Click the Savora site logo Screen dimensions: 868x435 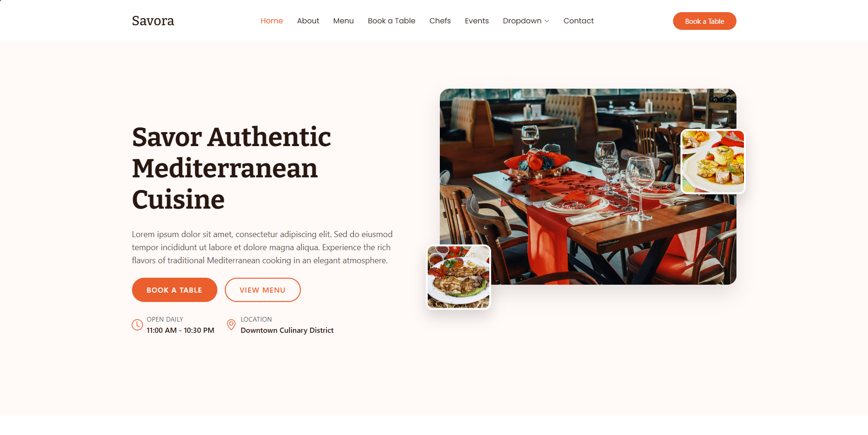(153, 21)
